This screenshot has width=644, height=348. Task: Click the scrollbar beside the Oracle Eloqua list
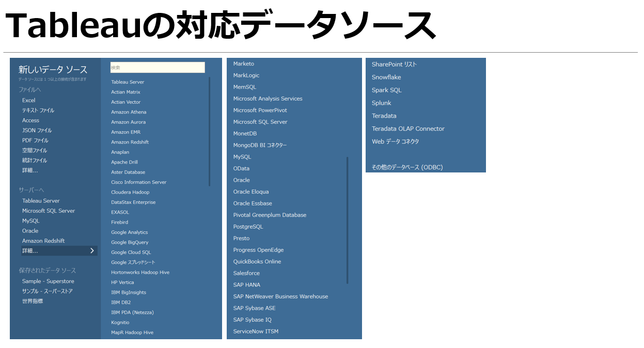pyautogui.click(x=348, y=220)
